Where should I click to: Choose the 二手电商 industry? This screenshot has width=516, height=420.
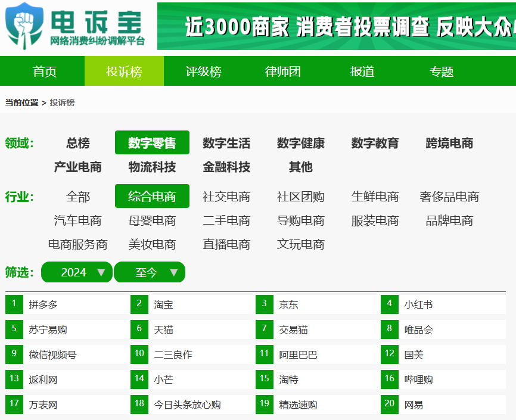(x=226, y=220)
